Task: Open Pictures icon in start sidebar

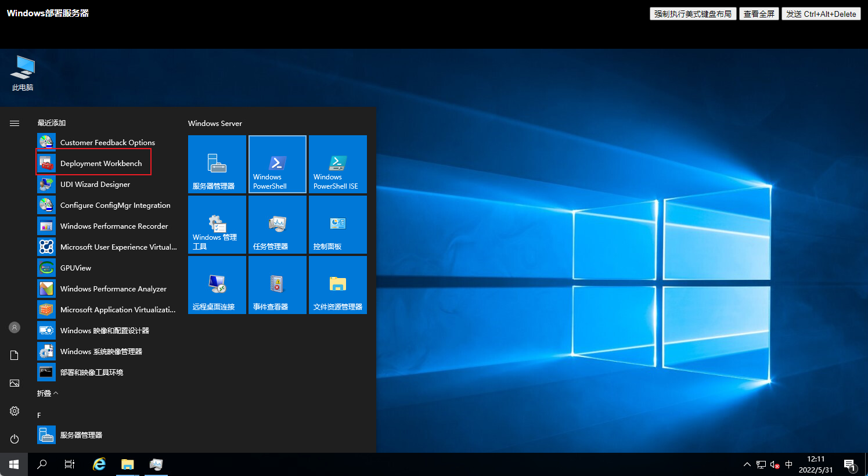Action: pos(15,383)
